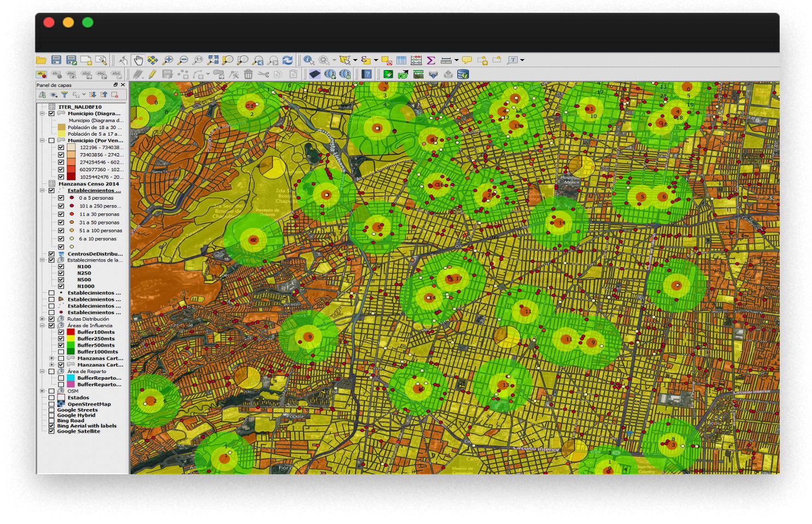Select the Manzanas Censo 2014 layer

click(x=89, y=184)
